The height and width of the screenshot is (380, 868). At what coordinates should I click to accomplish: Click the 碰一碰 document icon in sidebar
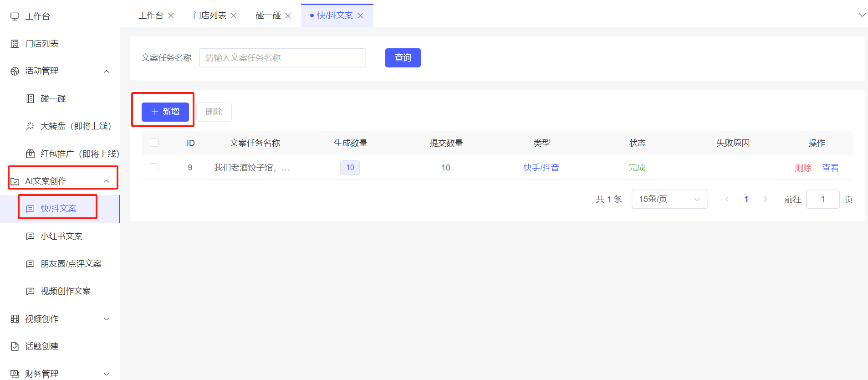pyautogui.click(x=30, y=99)
